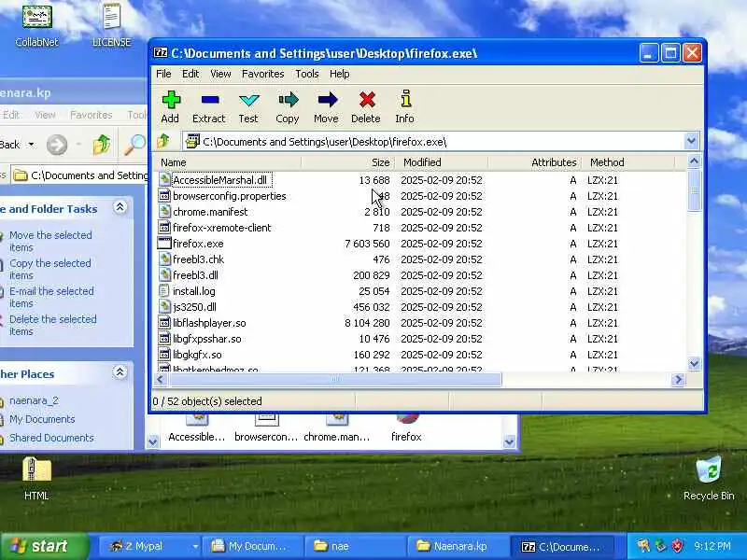This screenshot has height=560, width=747.
Task: Sort the list by Size column
Action: (x=347, y=162)
